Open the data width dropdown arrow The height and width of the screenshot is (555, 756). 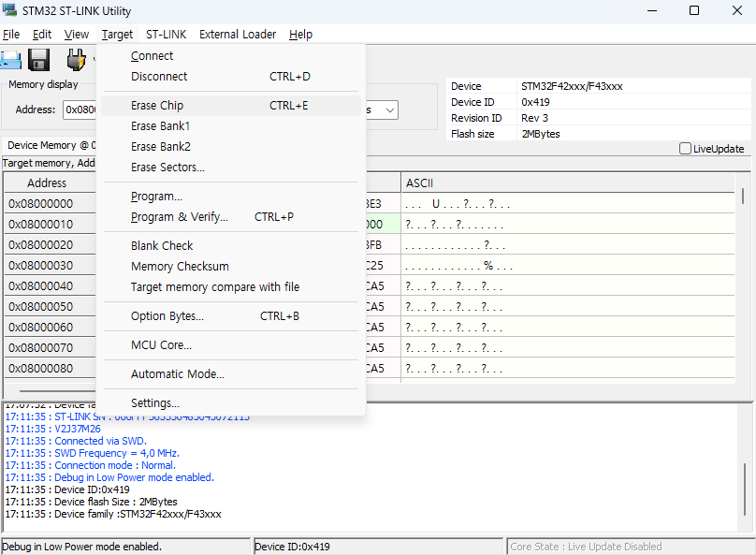[390, 110]
